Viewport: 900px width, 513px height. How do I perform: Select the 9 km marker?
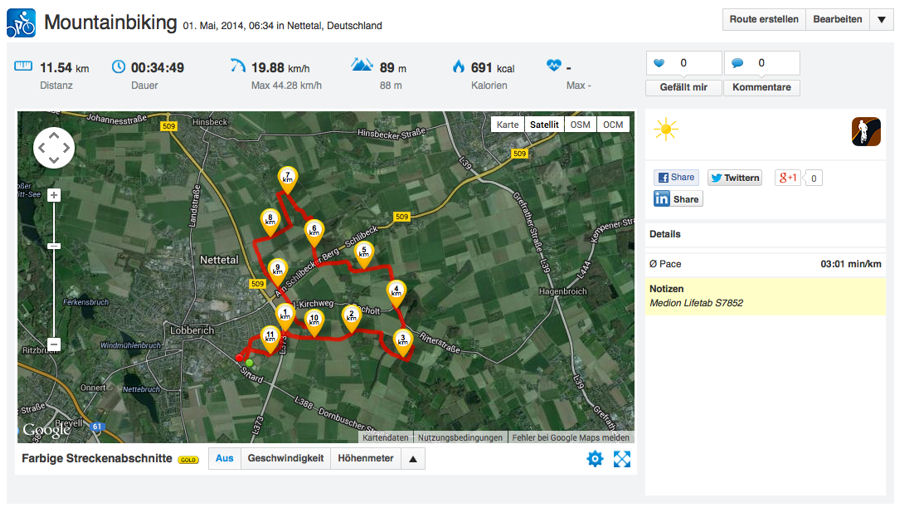(x=278, y=272)
